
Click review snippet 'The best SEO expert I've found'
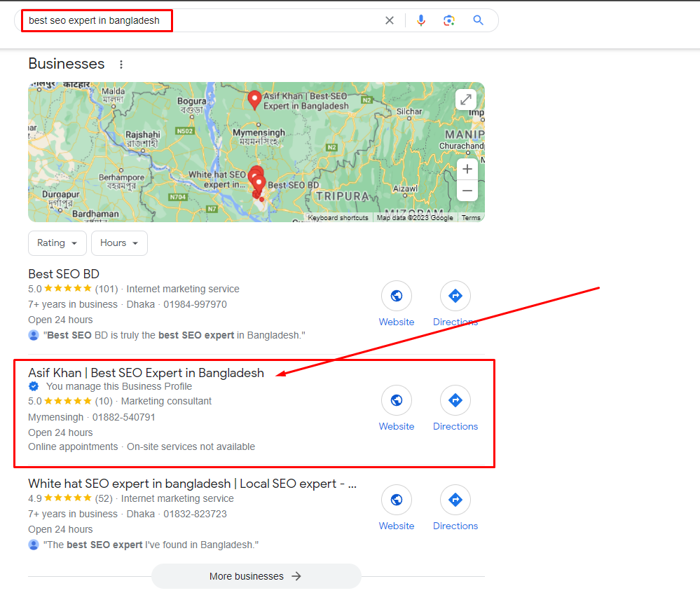(x=151, y=545)
